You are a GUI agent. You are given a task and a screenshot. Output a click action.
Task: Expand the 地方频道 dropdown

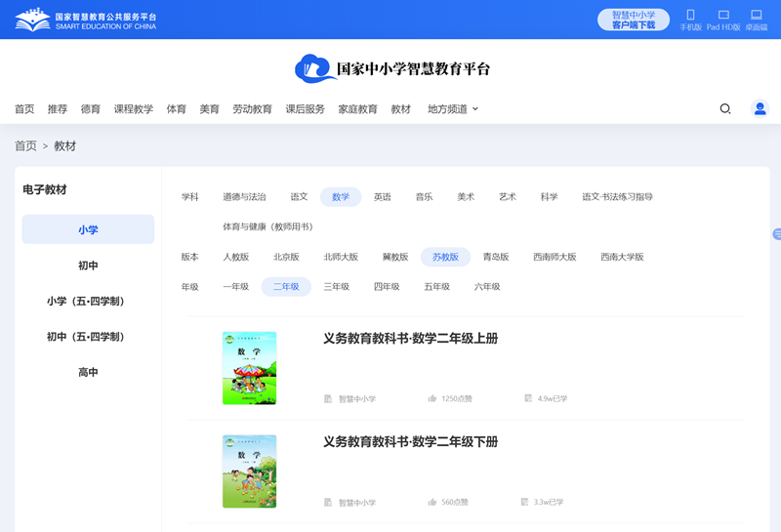pyautogui.click(x=453, y=109)
